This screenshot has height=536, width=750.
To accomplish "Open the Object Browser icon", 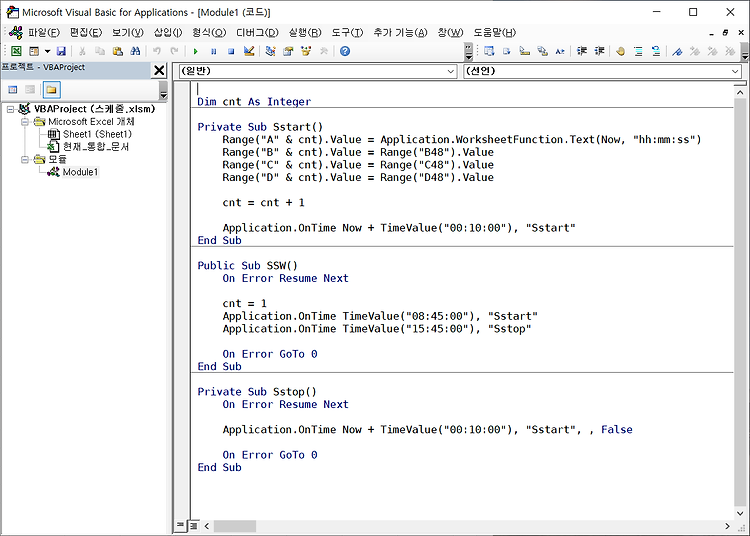I will tap(306, 51).
